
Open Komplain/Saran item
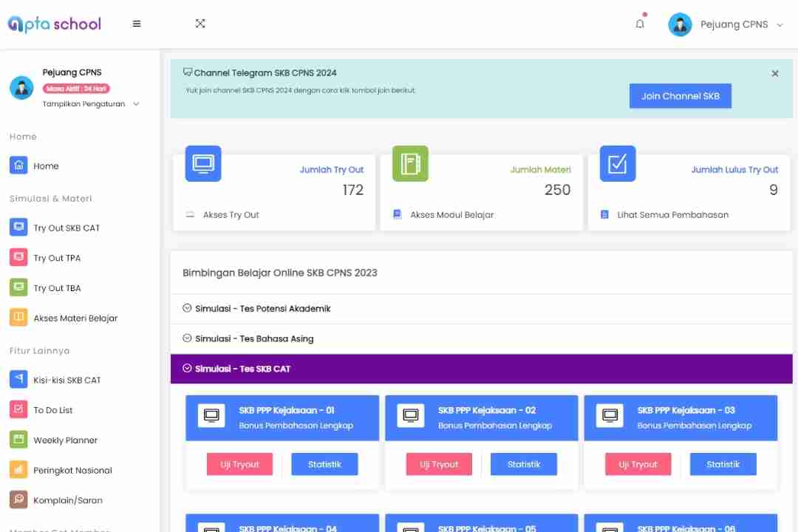click(x=68, y=500)
